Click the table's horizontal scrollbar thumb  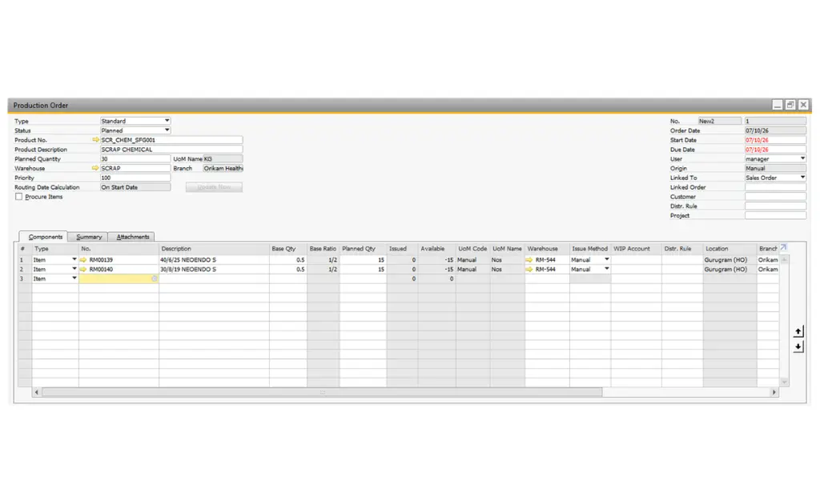point(322,392)
